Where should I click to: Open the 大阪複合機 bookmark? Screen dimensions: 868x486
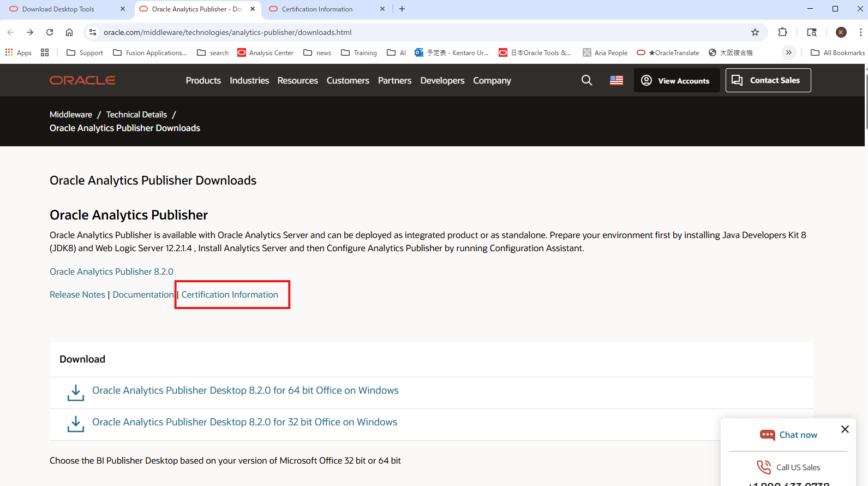coord(731,52)
